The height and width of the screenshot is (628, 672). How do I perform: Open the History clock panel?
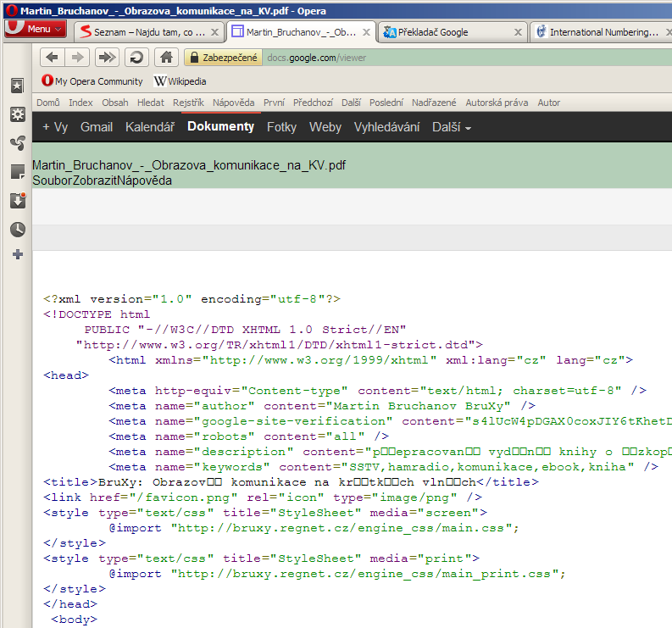point(17,229)
